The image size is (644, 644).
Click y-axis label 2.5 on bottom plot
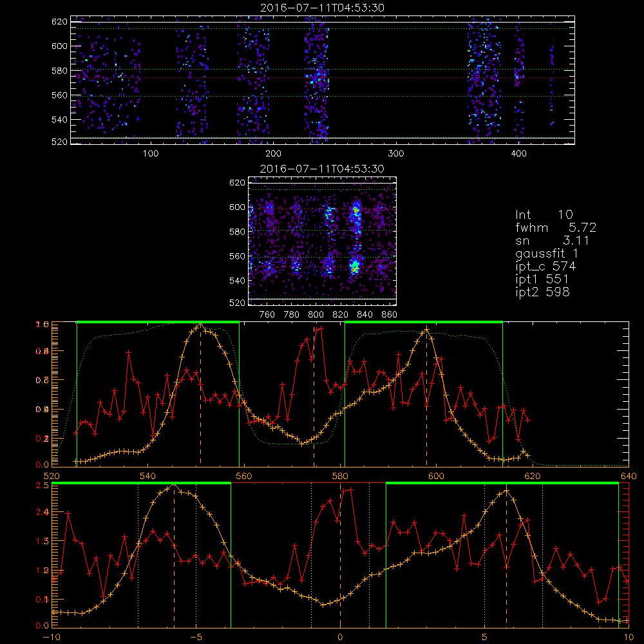pos(44,485)
